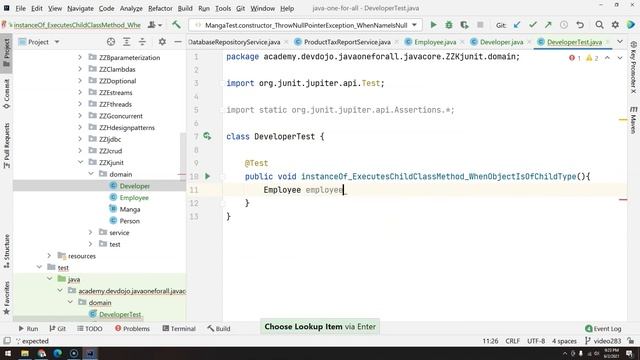Collapse the test source root folder
The image size is (640, 360).
tap(39, 267)
